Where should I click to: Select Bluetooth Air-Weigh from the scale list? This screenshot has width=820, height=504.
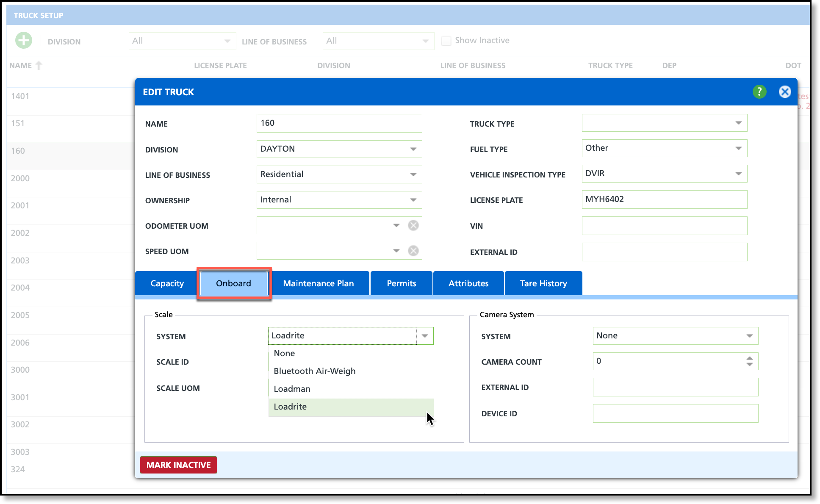click(314, 371)
